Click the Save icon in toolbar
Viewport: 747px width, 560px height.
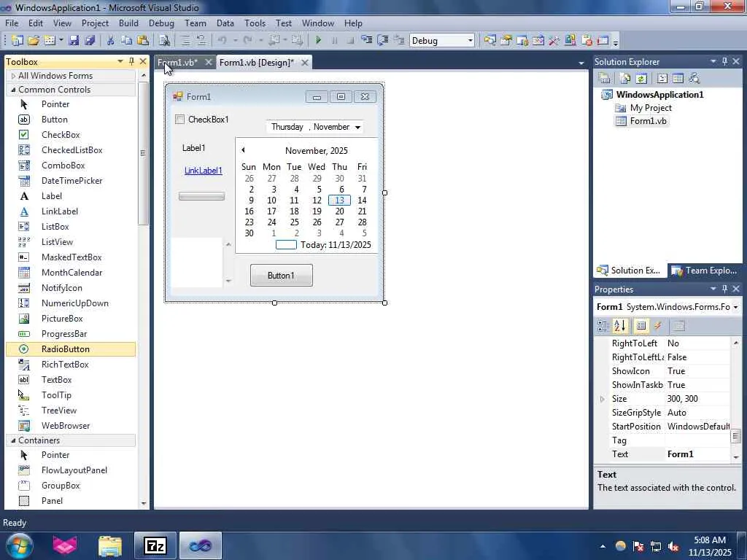point(74,41)
